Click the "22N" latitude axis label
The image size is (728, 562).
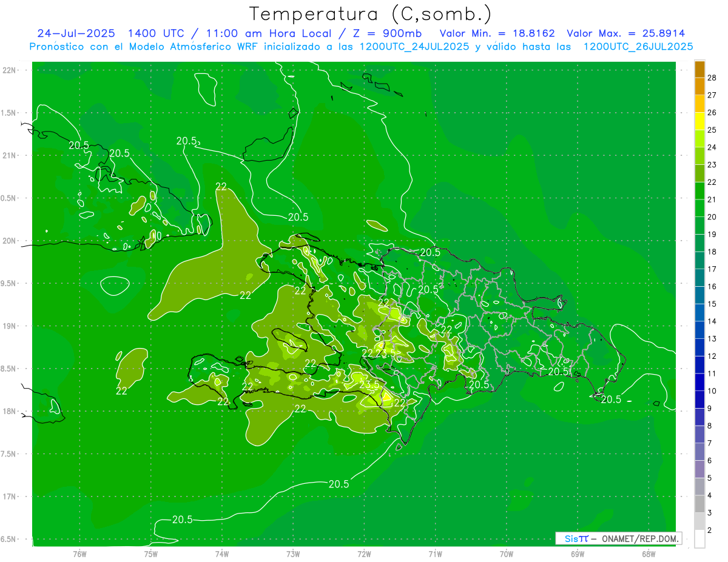pos(10,70)
